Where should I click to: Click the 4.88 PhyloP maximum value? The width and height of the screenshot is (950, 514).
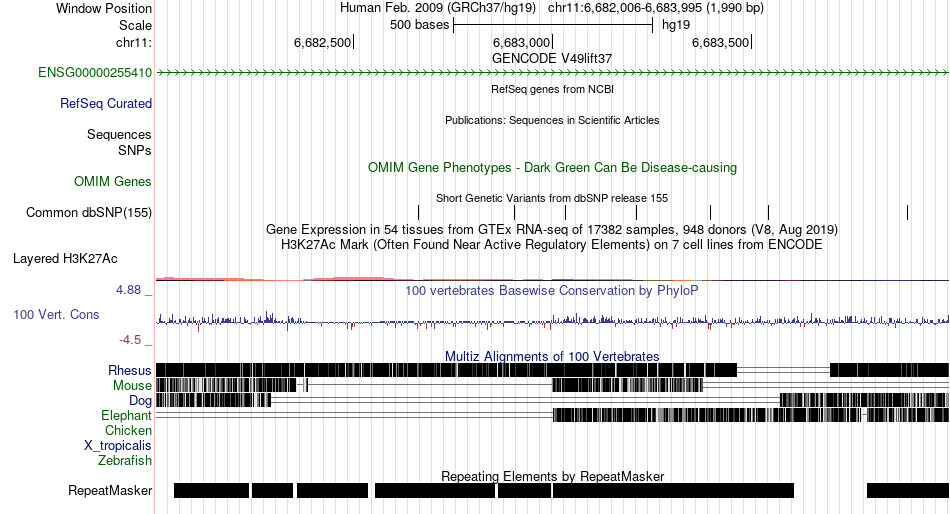tap(128, 290)
